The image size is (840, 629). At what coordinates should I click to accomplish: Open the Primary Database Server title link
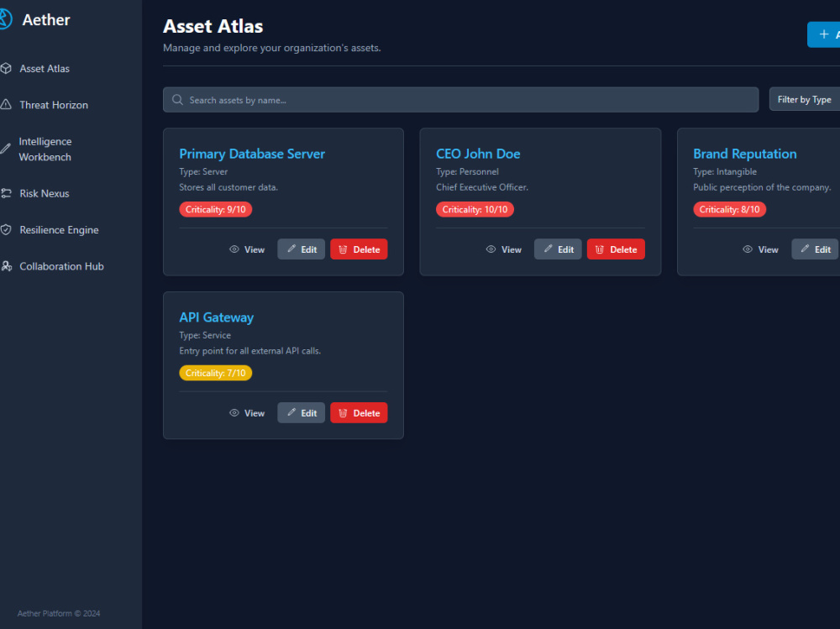point(252,154)
